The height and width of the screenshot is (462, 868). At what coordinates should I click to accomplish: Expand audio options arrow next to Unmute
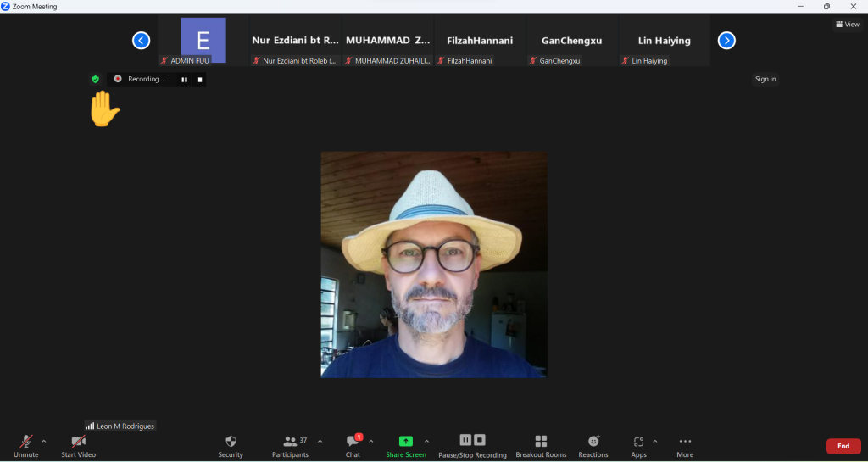44,441
